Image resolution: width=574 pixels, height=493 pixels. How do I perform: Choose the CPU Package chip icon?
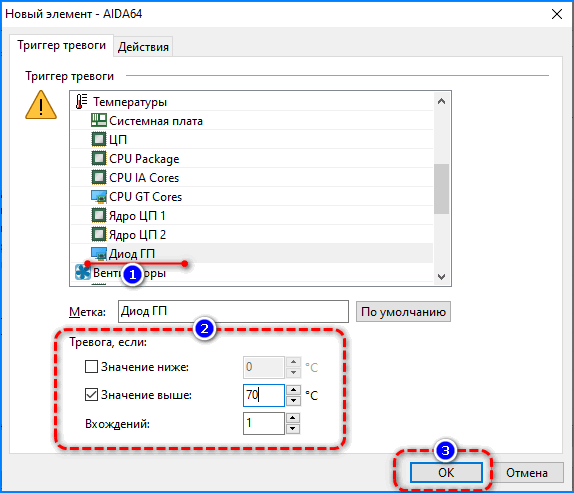click(98, 158)
